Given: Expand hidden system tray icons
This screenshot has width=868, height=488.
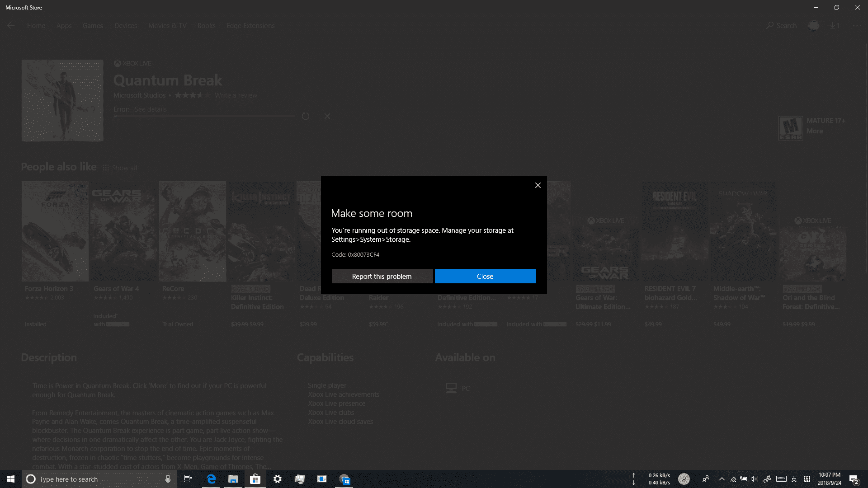Looking at the screenshot, I should pos(722,479).
